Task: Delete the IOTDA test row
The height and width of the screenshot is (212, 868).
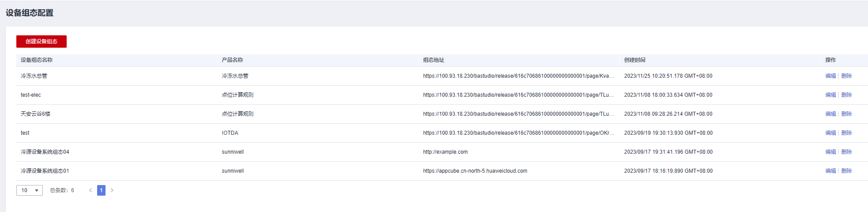Action: (x=846, y=133)
